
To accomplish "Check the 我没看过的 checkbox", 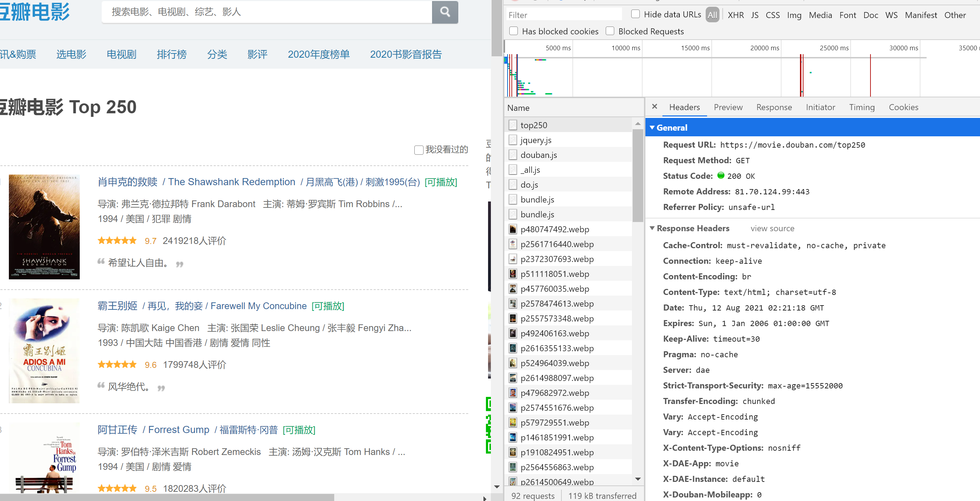I will [419, 150].
